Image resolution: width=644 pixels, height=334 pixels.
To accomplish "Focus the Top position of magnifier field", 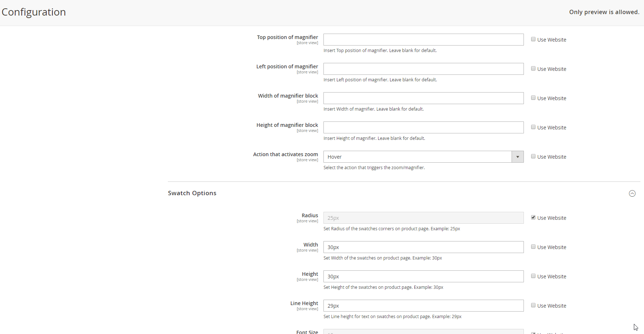I will pos(423,40).
